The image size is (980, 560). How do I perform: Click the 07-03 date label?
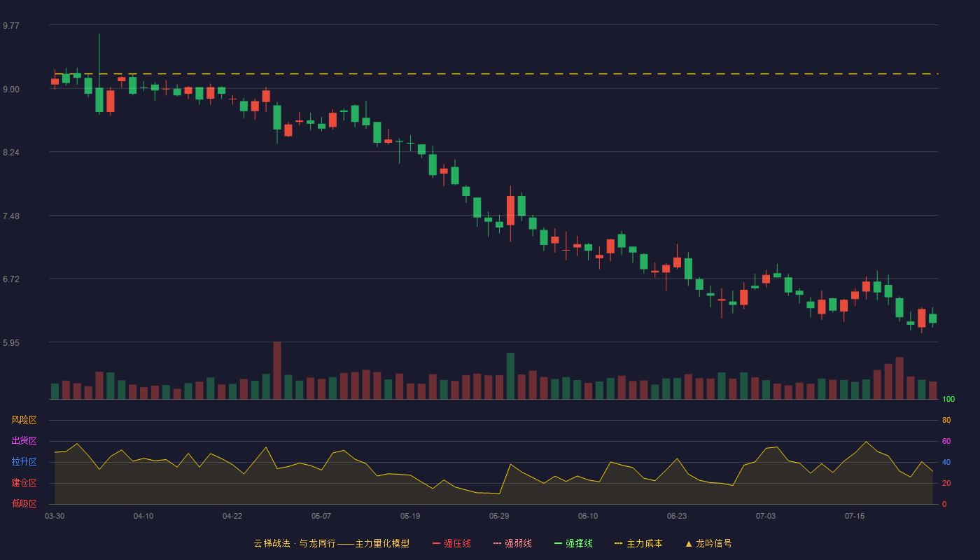point(766,516)
